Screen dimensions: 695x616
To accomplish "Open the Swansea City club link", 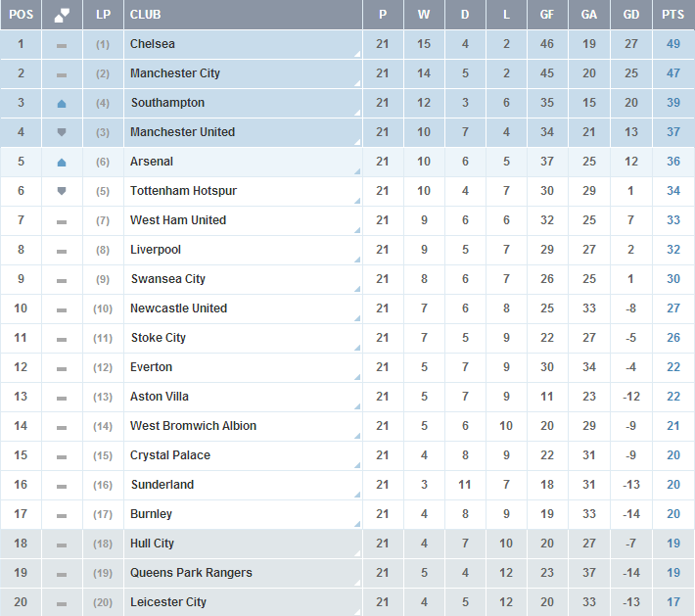I will (x=168, y=279).
